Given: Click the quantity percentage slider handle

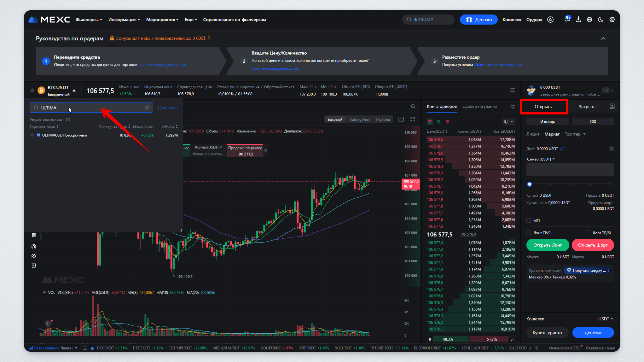Looking at the screenshot, I should click(530, 184).
